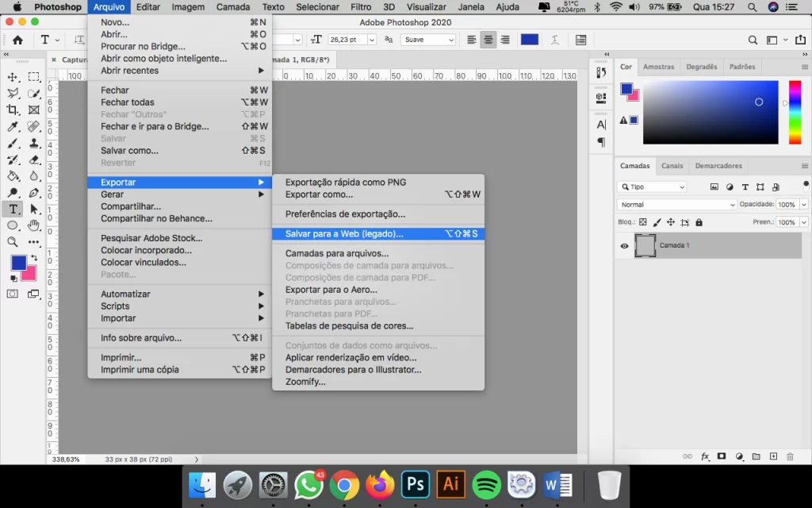Select the Healing Brush tool

click(x=33, y=126)
